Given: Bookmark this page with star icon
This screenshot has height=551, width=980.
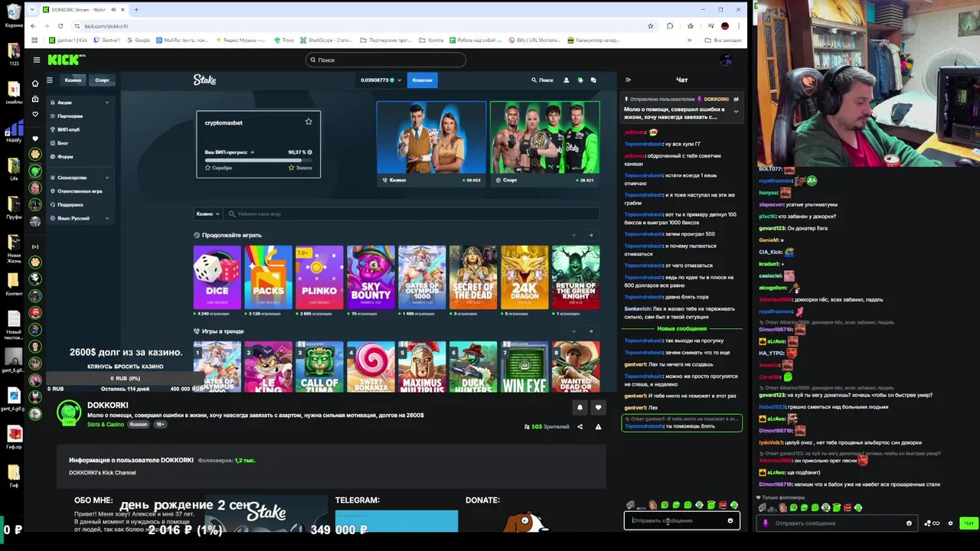Looking at the screenshot, I should 650,26.
